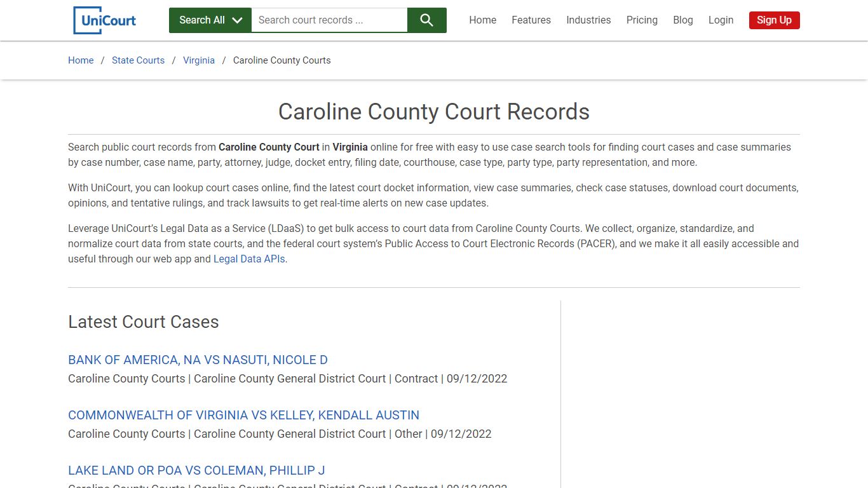Image resolution: width=868 pixels, height=488 pixels.
Task: Open the Search All dropdown
Action: point(210,20)
